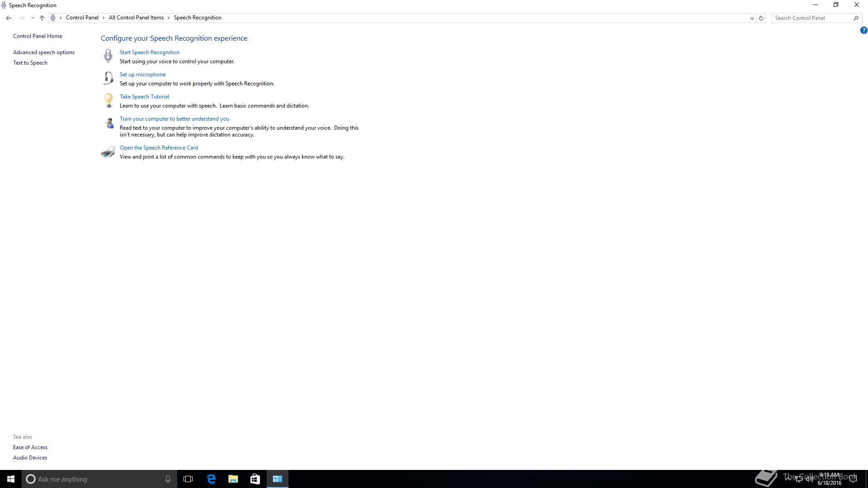Click the light bulb Speech Tutorial icon
This screenshot has width=868, height=488.
tap(108, 100)
